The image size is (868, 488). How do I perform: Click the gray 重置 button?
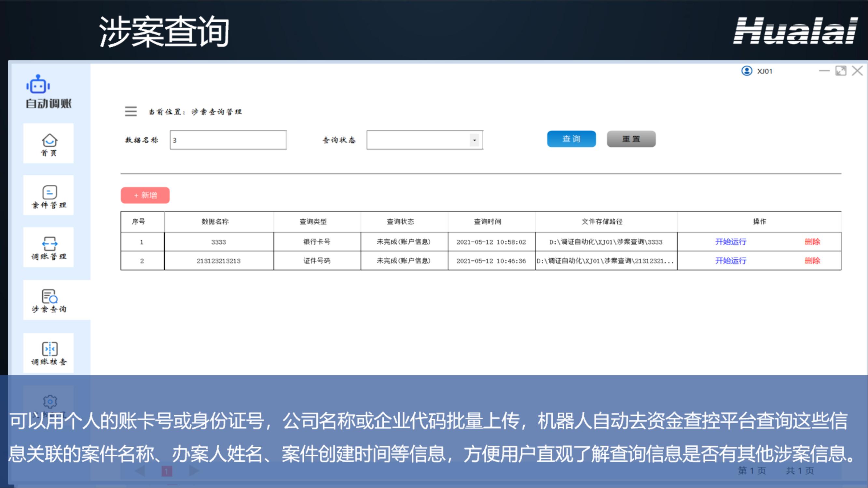[631, 139]
